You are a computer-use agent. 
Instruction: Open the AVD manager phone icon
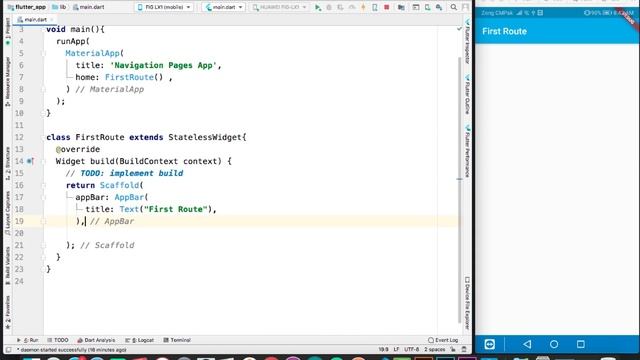375,7
